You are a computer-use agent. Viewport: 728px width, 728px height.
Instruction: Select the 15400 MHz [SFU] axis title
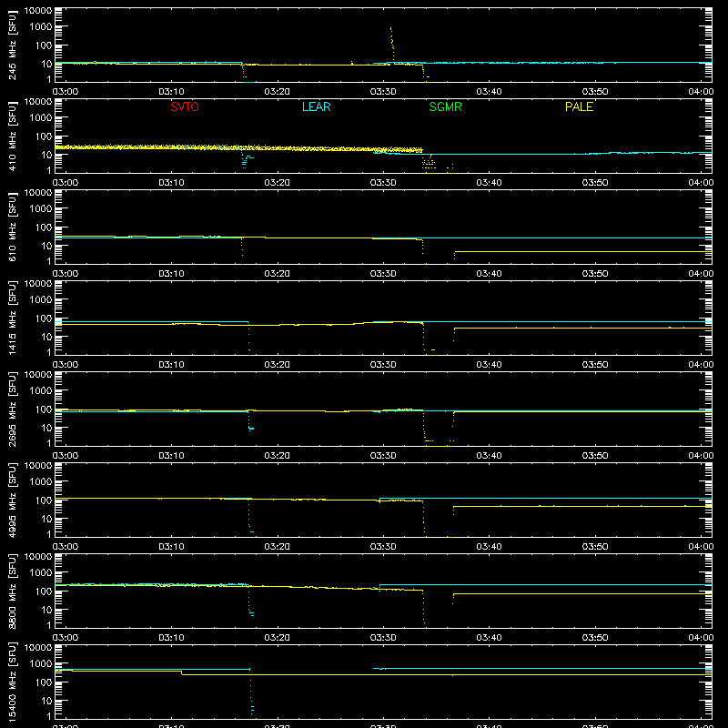pyautogui.click(x=12, y=682)
